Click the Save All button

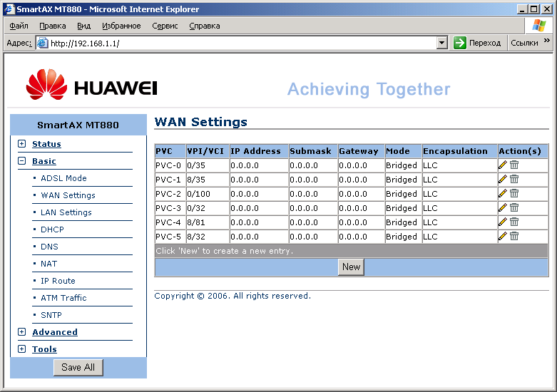(x=78, y=367)
